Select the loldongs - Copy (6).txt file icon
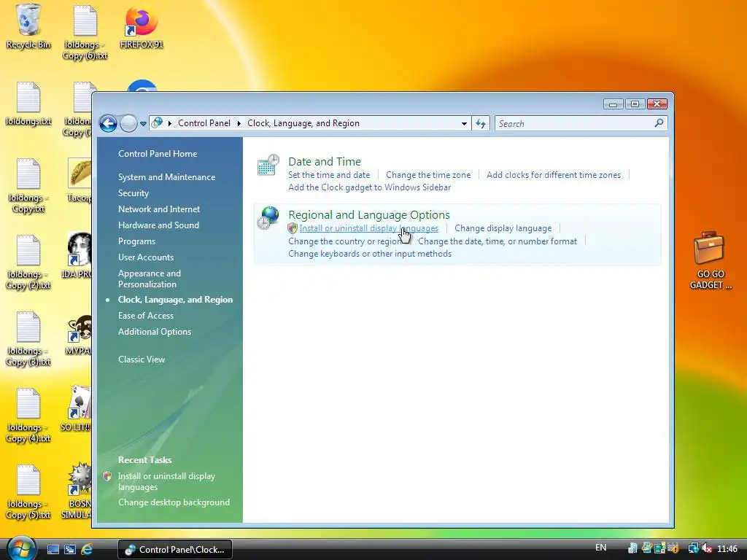747x560 pixels. [x=85, y=31]
